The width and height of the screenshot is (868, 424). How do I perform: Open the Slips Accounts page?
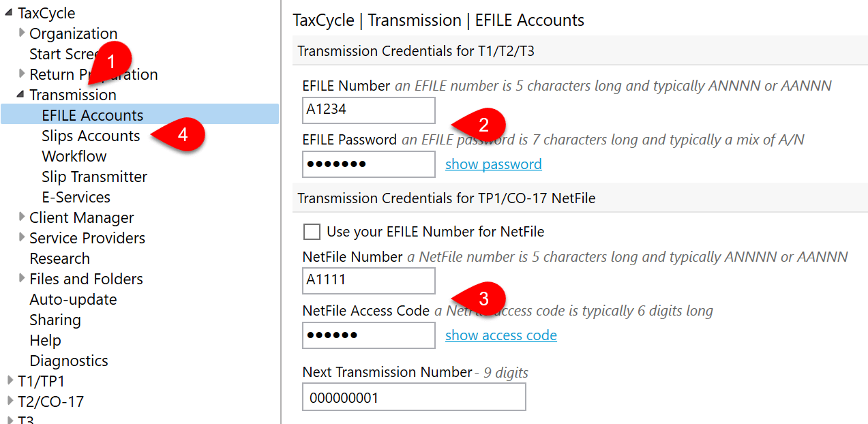(x=91, y=136)
